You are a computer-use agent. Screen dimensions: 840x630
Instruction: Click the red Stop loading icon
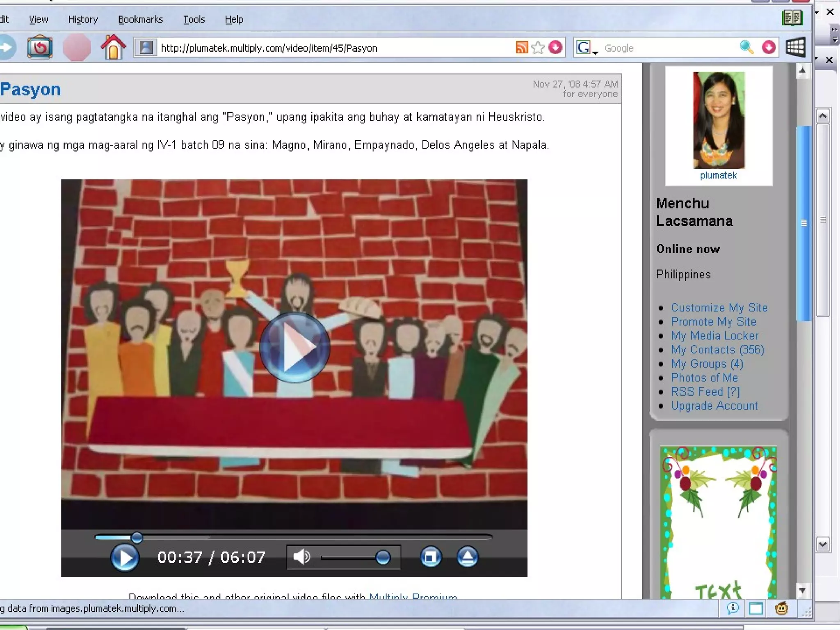click(77, 48)
